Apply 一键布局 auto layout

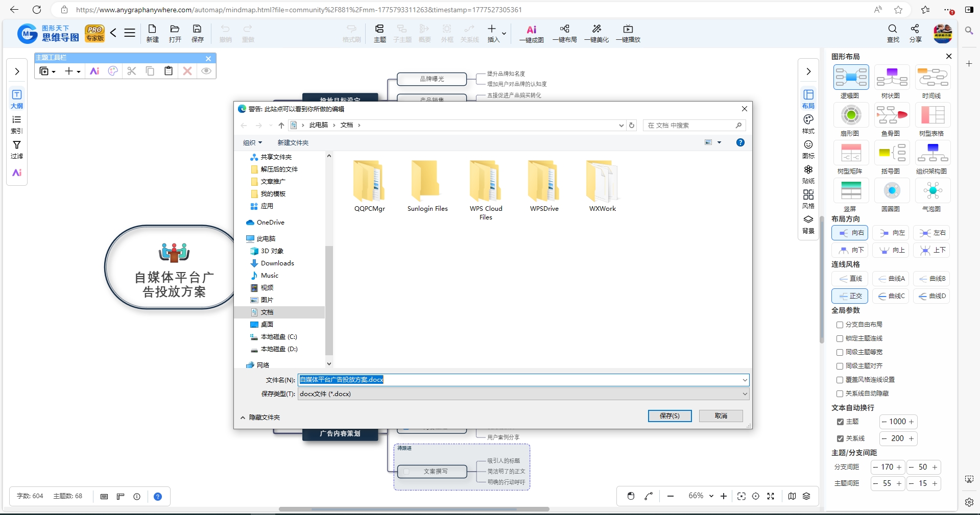coord(564,33)
